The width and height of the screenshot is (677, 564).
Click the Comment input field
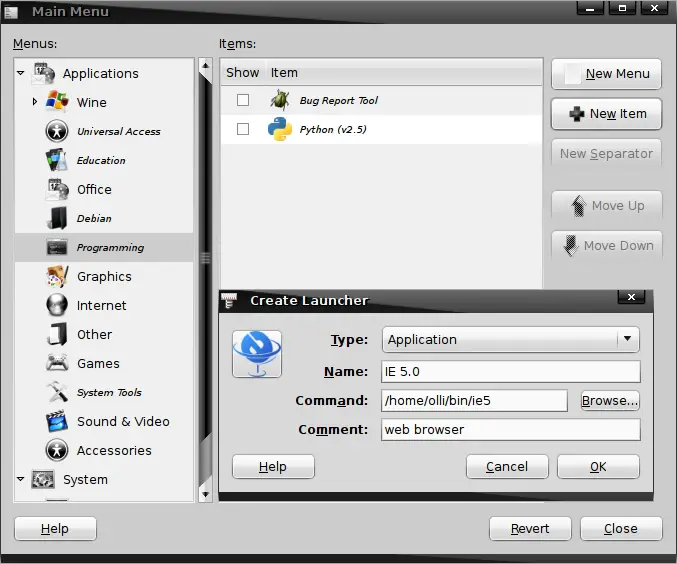point(510,430)
